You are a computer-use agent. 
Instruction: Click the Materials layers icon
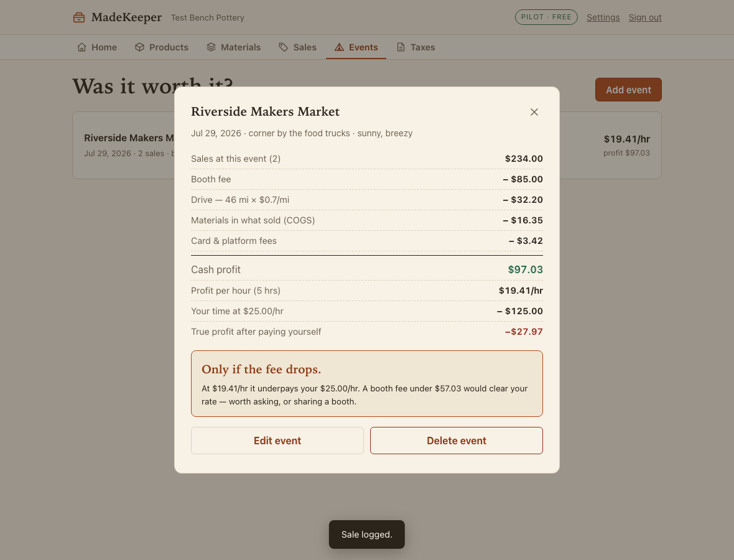211,47
